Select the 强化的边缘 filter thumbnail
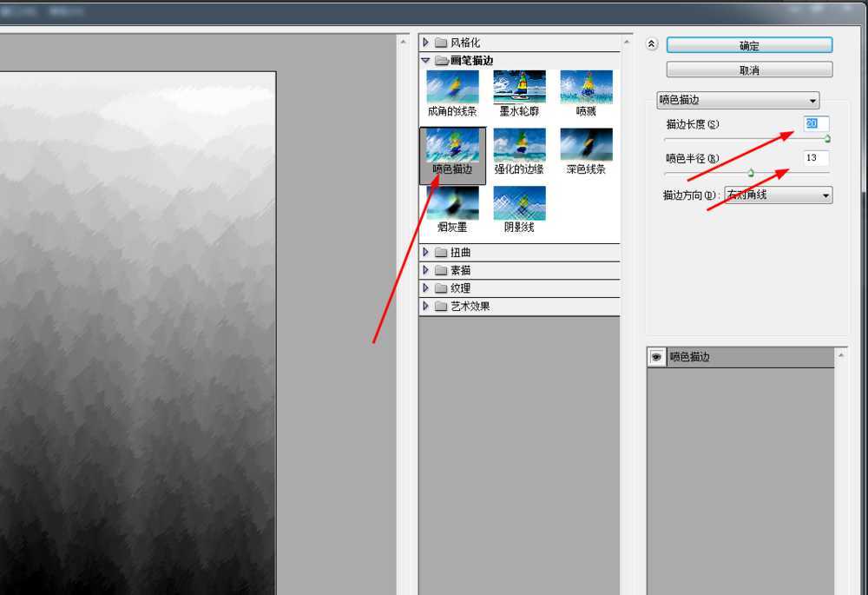Viewport: 868px width, 595px height. (x=519, y=143)
